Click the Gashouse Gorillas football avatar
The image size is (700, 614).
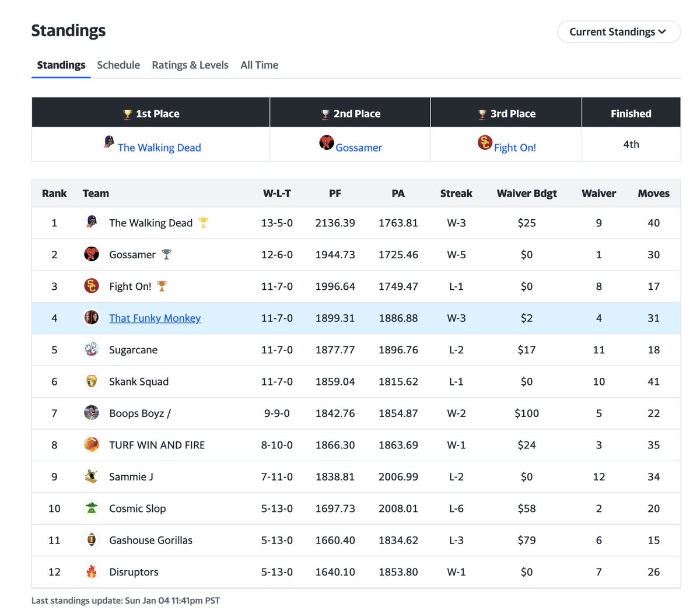[92, 540]
